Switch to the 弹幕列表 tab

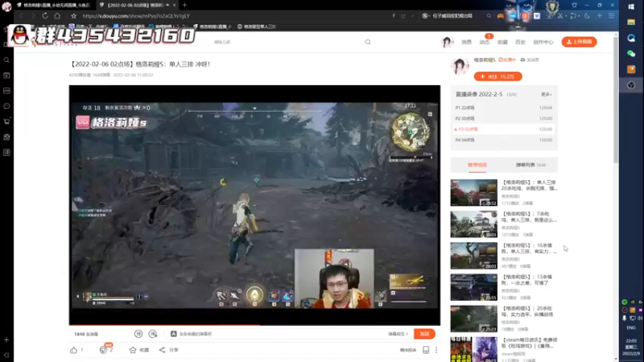[x=530, y=165]
